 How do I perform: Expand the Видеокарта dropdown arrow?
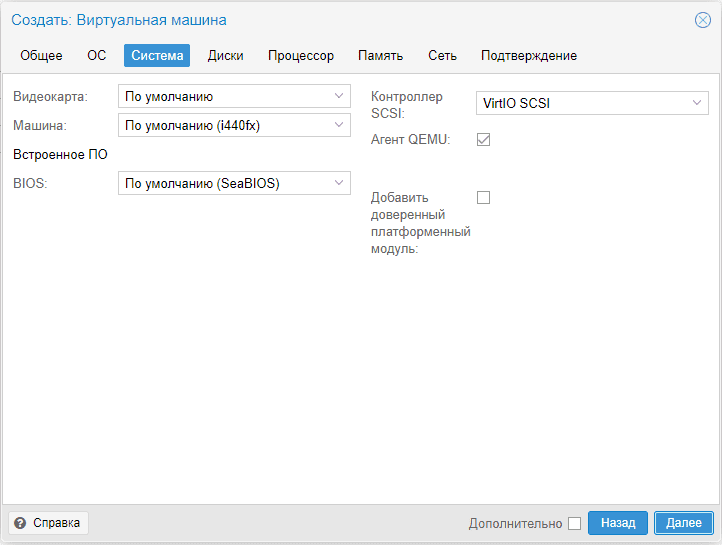(339, 96)
